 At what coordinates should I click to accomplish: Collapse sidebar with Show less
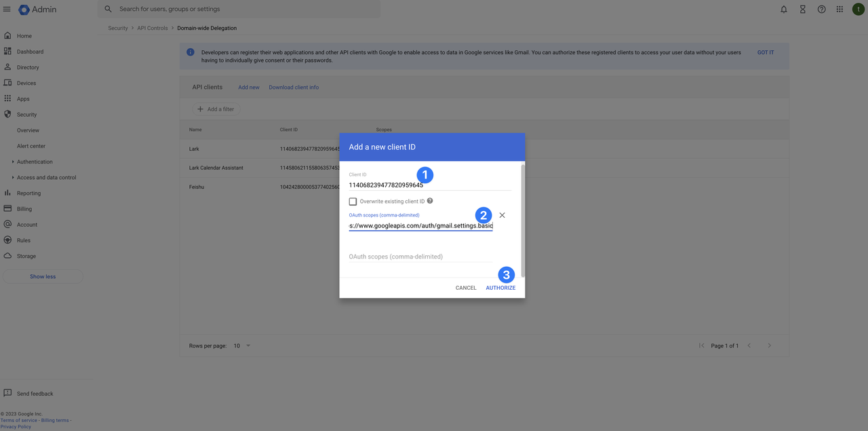click(43, 276)
